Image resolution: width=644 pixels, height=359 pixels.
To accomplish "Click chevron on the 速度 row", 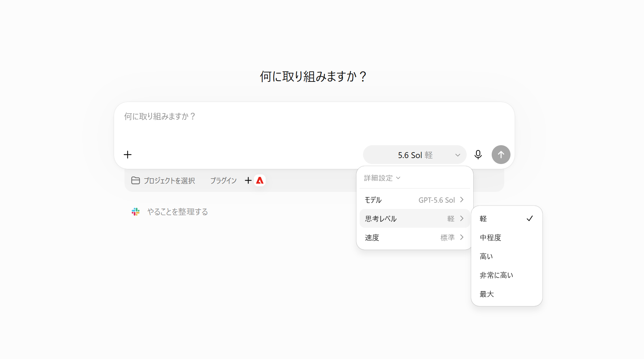I will pyautogui.click(x=462, y=237).
